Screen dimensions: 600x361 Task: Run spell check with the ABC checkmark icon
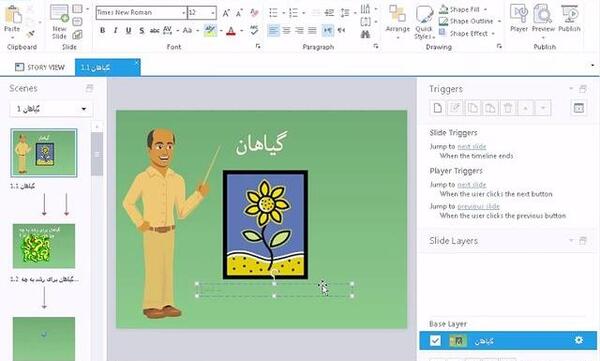[254, 30]
